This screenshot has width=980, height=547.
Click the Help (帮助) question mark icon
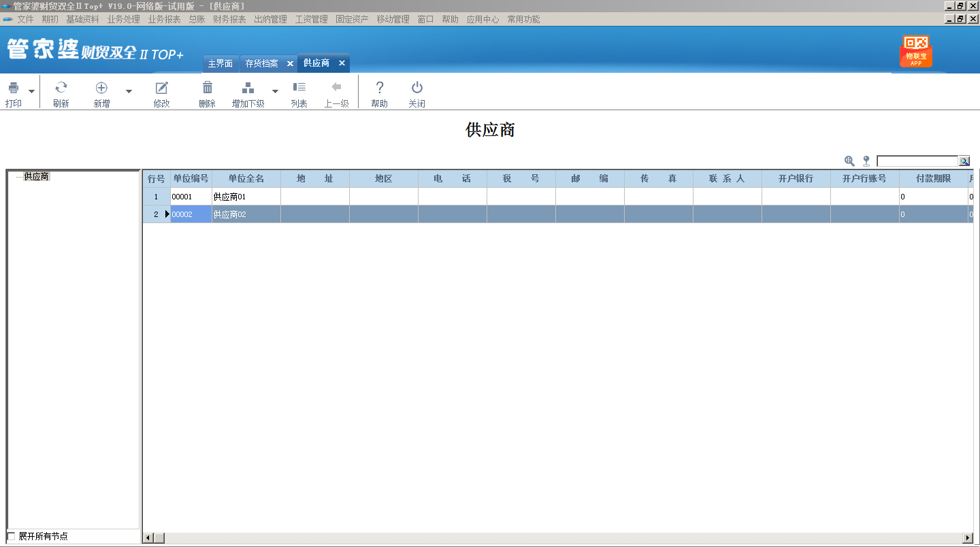tap(380, 87)
